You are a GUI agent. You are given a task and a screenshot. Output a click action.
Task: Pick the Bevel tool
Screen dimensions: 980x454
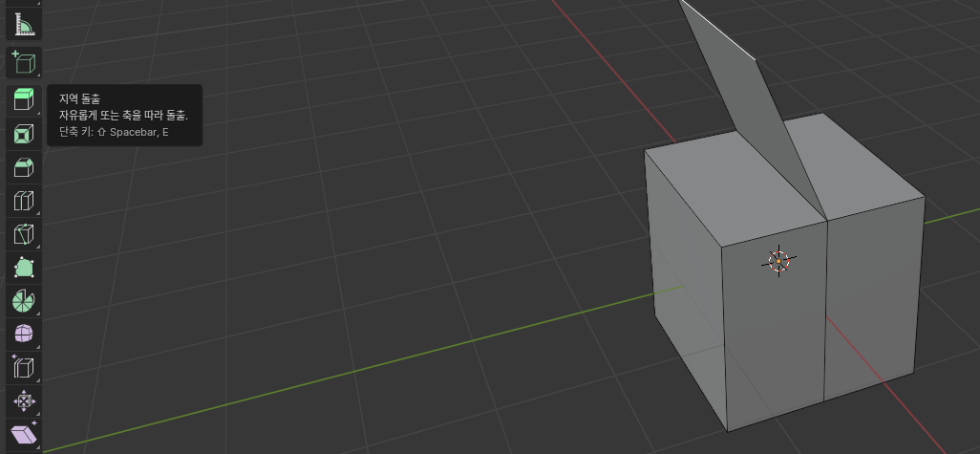(x=24, y=167)
